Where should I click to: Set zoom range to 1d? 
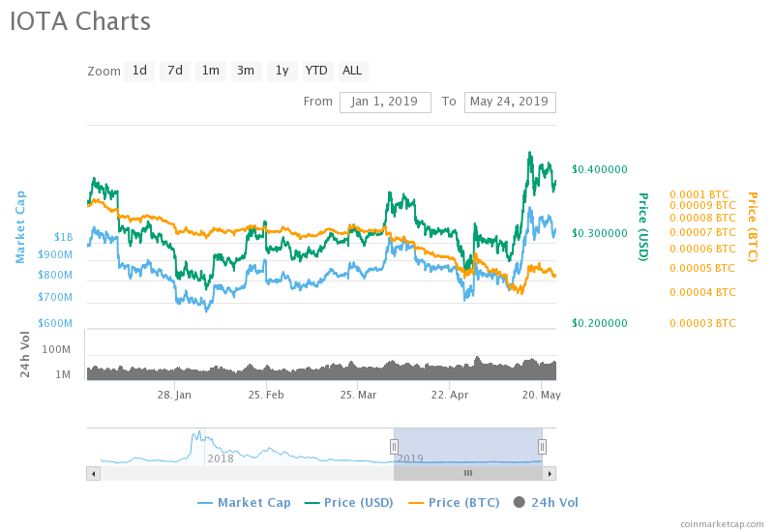(x=139, y=71)
